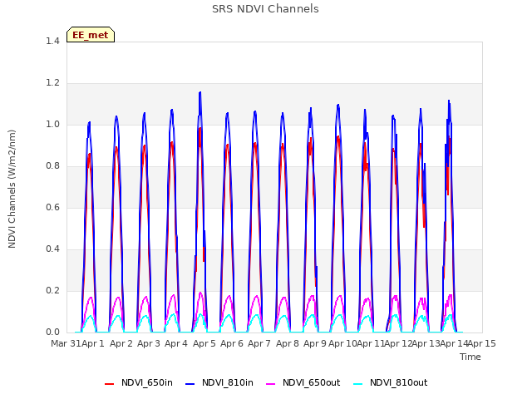Click the magenta NDVI_650out peak on Apr 5
Viewport: 532px width, 399px height.
(x=200, y=293)
